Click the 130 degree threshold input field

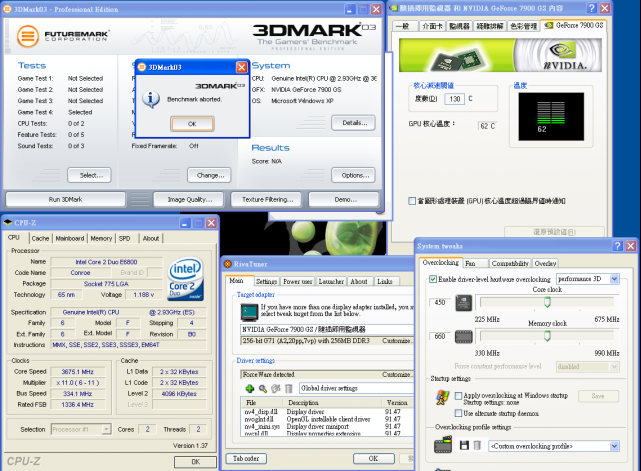pyautogui.click(x=455, y=99)
